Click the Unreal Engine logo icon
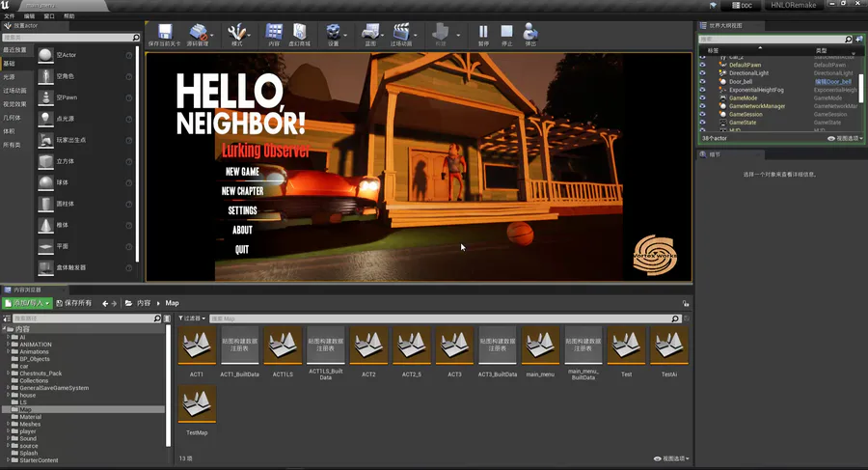 pyautogui.click(x=6, y=5)
